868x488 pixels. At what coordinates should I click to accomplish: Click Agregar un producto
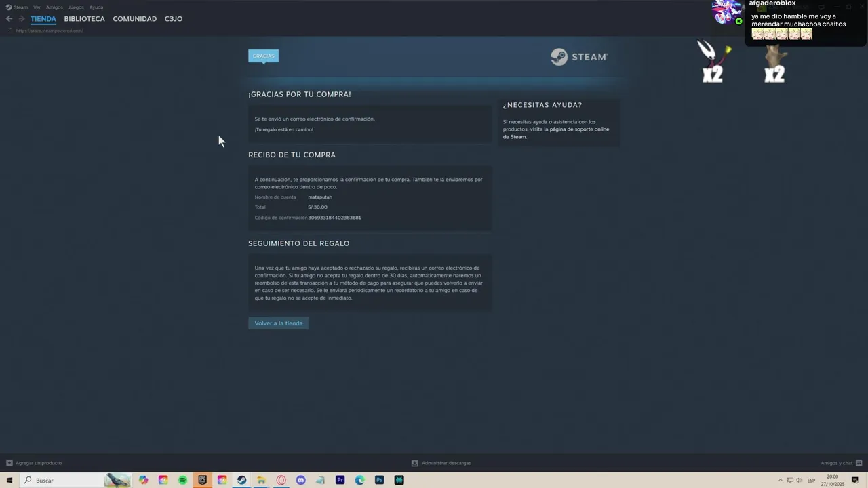click(39, 463)
